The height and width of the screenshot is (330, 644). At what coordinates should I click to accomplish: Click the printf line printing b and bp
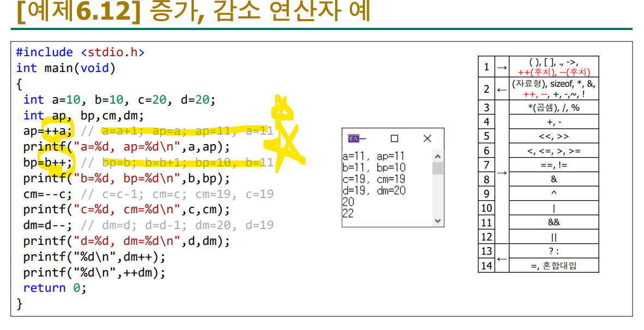(x=126, y=178)
